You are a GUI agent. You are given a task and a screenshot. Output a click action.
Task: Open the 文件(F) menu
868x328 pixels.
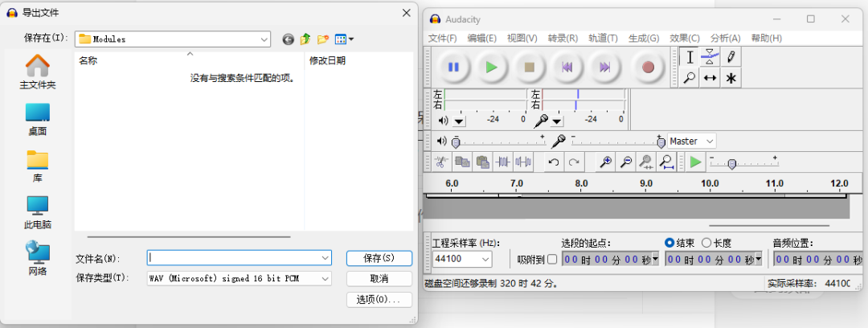(x=443, y=39)
